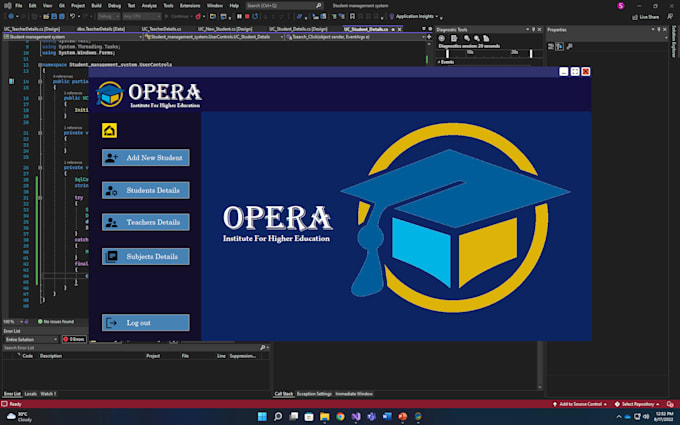Click the Diagnostic Tools settings gear icon
This screenshot has width=680, height=425.
(x=441, y=39)
